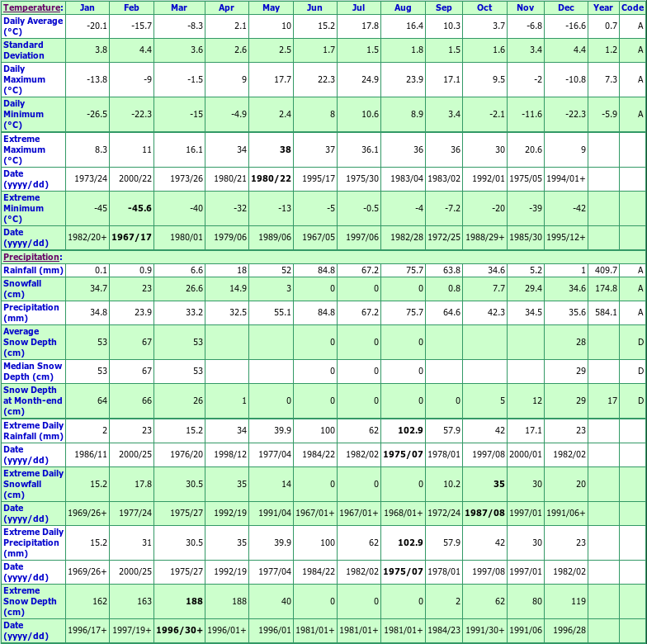Select the date 1984/23
The width and height of the screenshot is (647, 644).
(444, 631)
